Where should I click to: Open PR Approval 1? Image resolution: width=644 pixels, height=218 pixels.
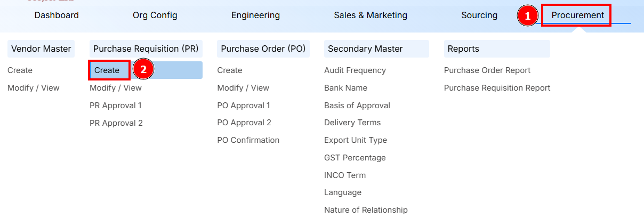tap(115, 106)
